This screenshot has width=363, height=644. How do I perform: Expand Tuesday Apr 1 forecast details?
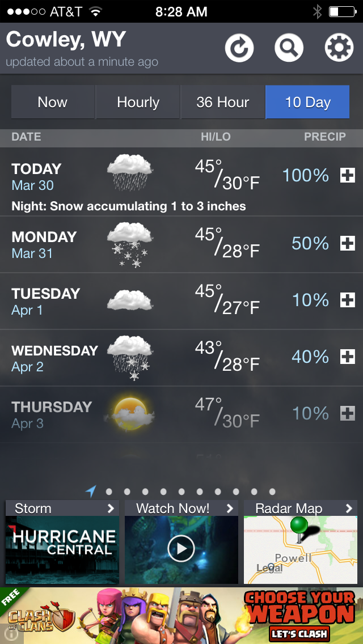[347, 300]
